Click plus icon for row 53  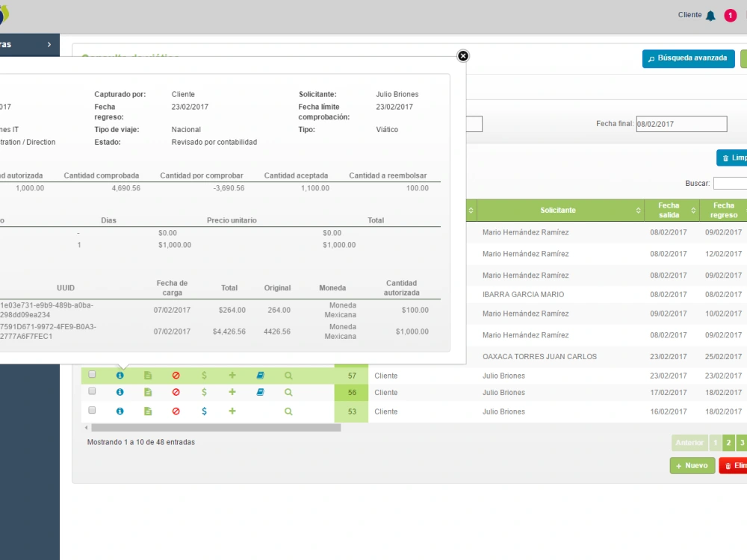pos(232,411)
